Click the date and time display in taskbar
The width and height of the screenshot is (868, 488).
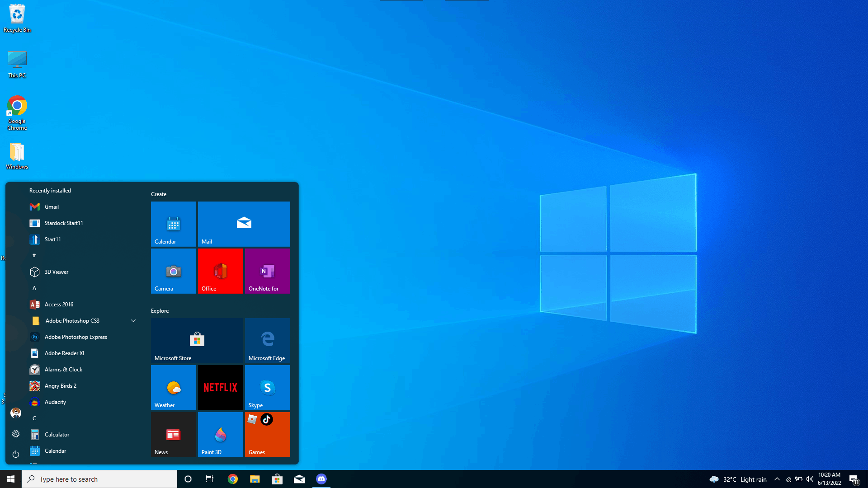(x=831, y=479)
